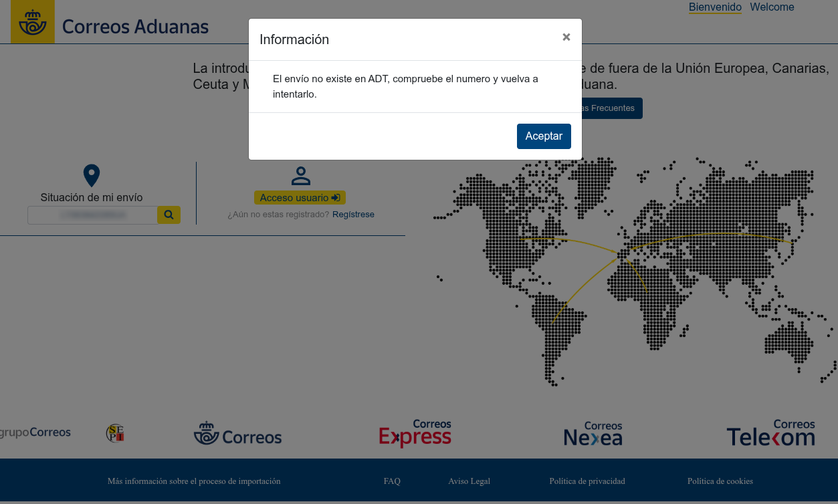Click the Información dialog title

click(x=294, y=39)
